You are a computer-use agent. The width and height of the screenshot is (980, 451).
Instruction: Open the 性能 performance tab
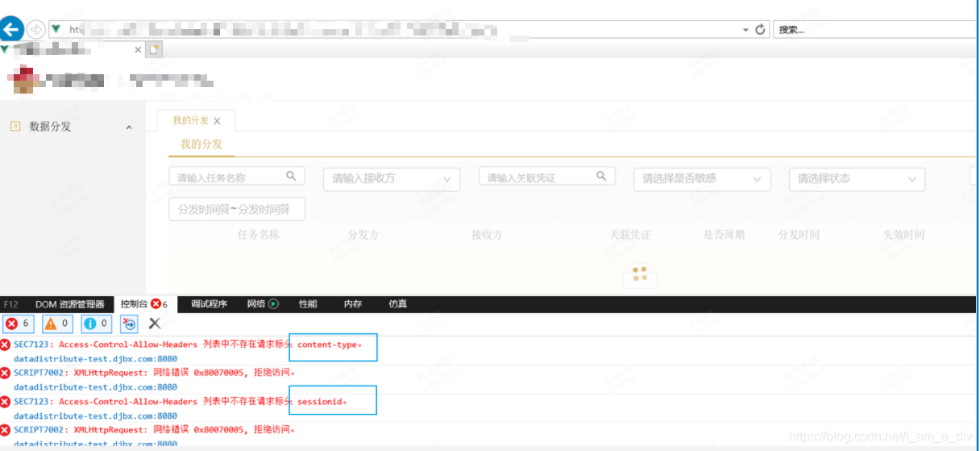[x=308, y=304]
